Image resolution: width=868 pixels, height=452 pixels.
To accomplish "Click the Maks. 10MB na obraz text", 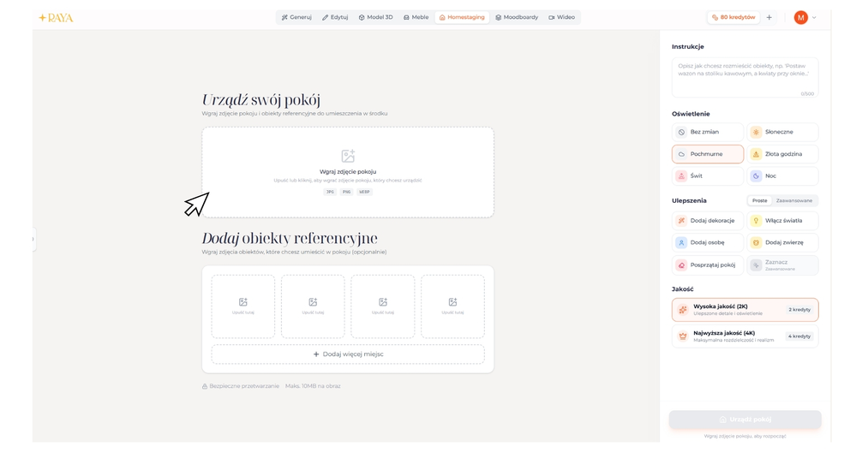I will [313, 386].
